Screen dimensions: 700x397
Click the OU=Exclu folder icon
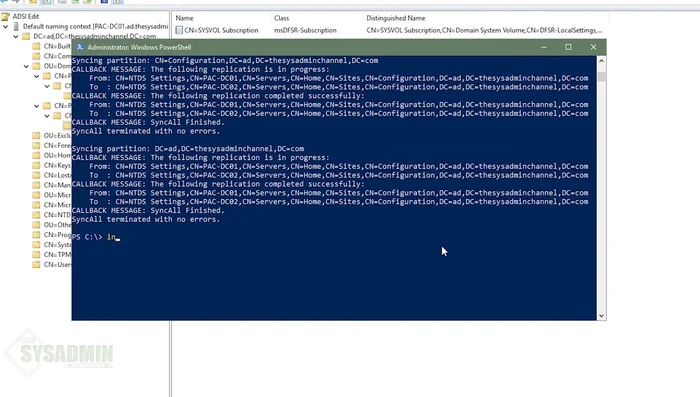tap(37, 135)
